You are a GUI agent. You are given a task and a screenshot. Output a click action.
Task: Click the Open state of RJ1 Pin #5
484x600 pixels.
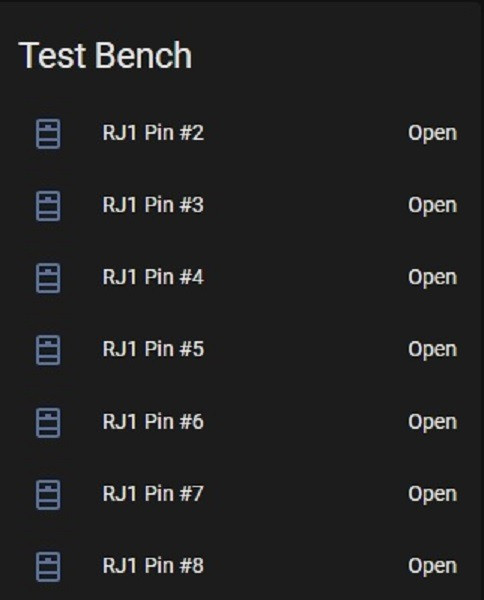[432, 351]
